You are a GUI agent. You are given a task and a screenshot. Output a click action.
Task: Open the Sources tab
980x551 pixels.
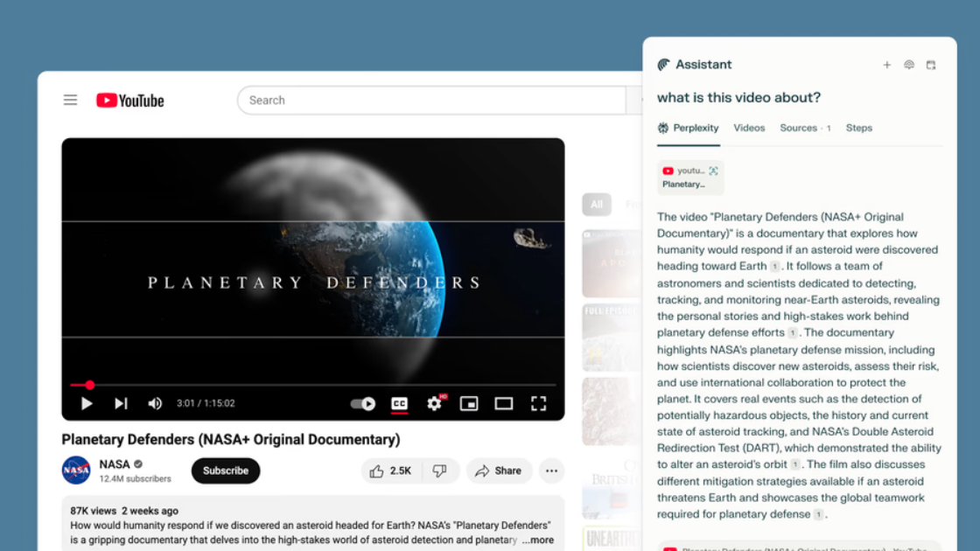click(x=805, y=128)
